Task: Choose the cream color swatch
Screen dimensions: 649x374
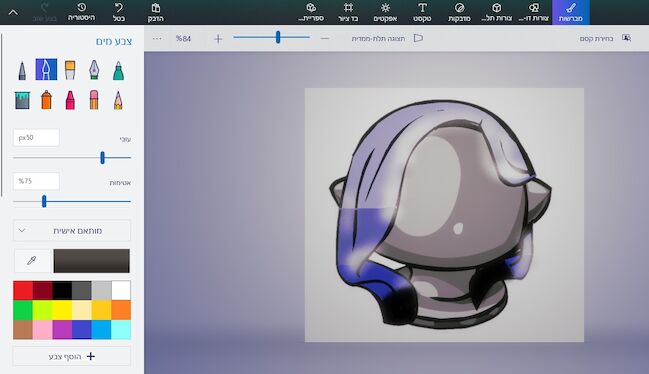Action: pos(82,310)
